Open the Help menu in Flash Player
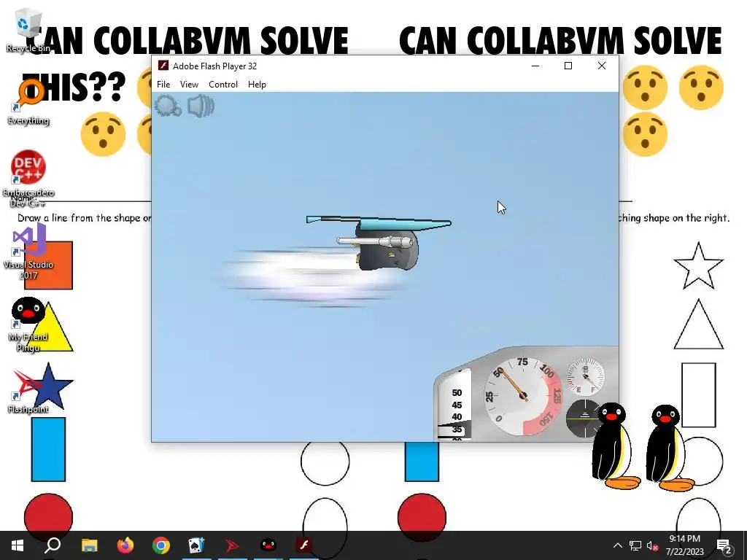This screenshot has height=560, width=747. click(257, 85)
